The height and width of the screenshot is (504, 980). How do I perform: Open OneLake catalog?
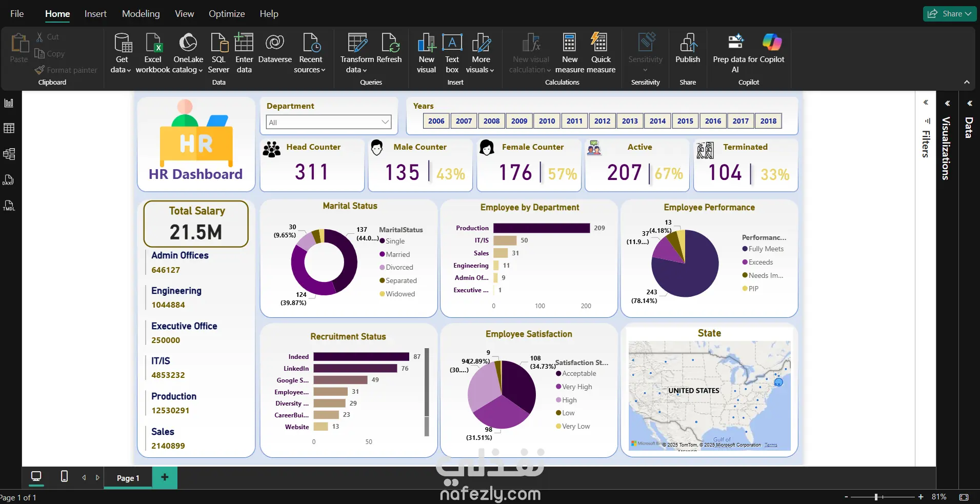(x=188, y=53)
